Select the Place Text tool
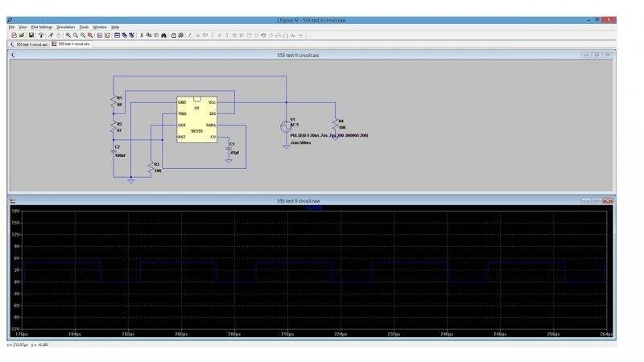Image resolution: width=644 pixels, height=362 pixels. coord(293,35)
